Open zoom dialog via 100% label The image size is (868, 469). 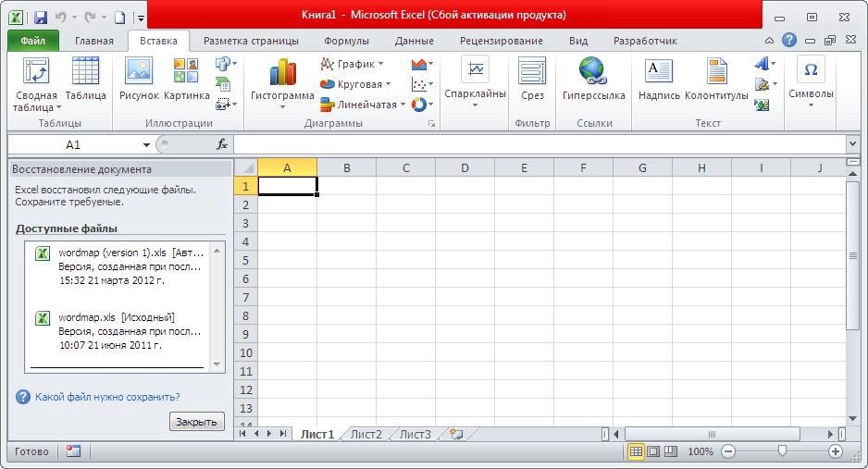click(701, 451)
